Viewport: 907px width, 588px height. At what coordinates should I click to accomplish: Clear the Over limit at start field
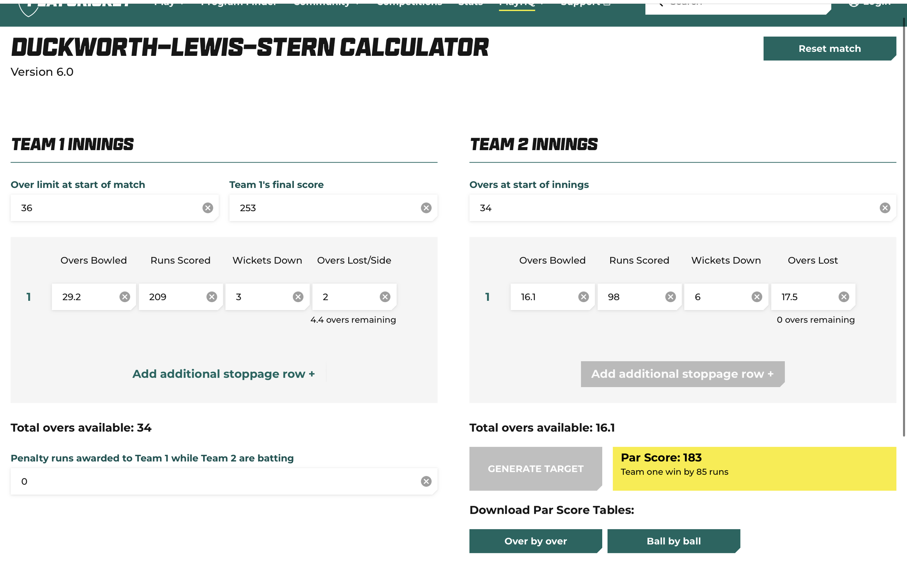207,208
